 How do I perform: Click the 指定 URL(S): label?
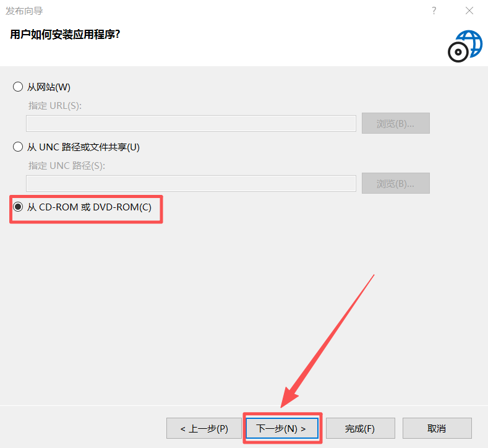(55, 106)
